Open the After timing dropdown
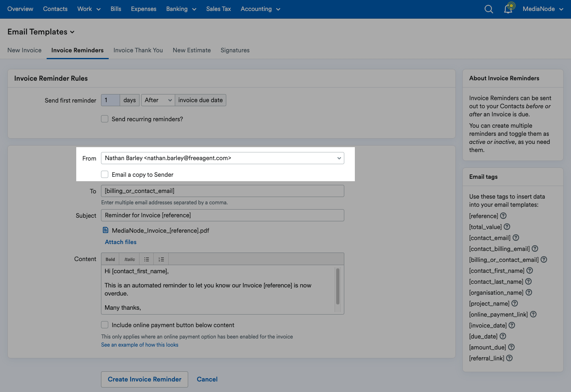The width and height of the screenshot is (571, 392). point(158,100)
